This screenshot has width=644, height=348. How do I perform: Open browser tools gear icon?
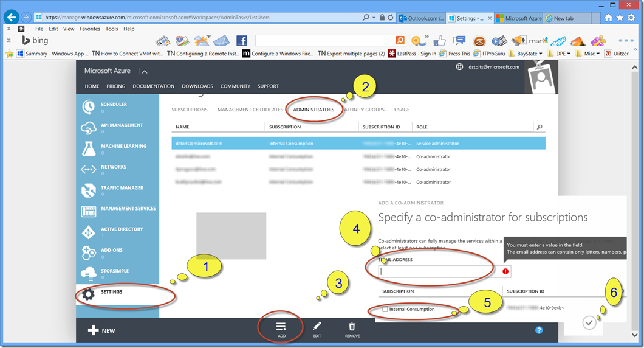tap(631, 18)
